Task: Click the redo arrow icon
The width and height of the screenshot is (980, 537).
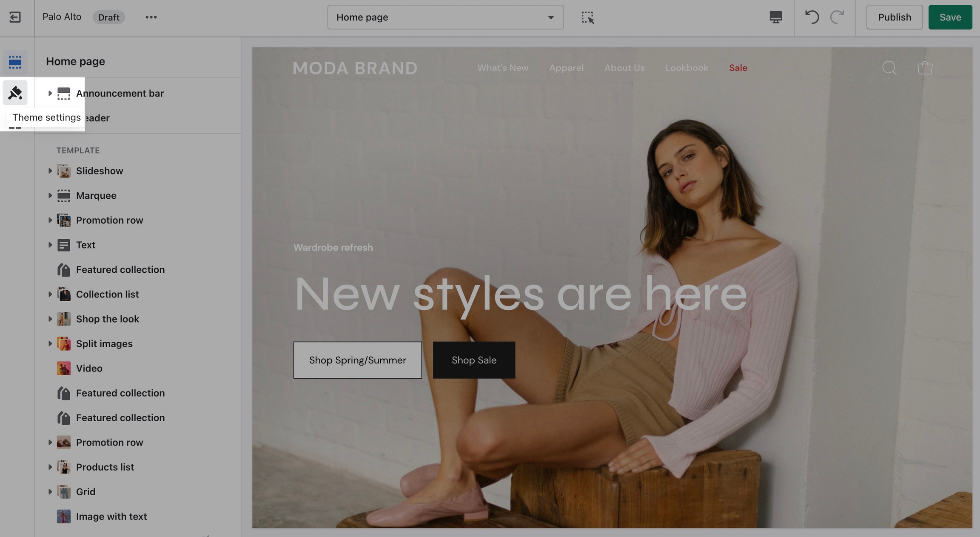Action: 837,17
